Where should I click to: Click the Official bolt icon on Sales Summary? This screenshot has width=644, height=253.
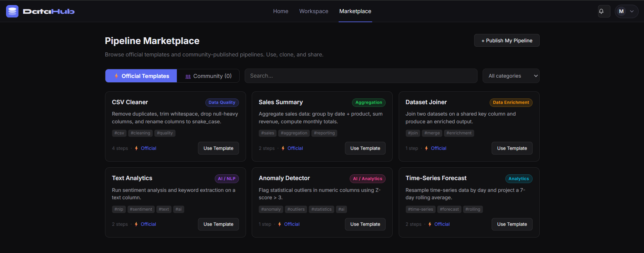point(283,148)
